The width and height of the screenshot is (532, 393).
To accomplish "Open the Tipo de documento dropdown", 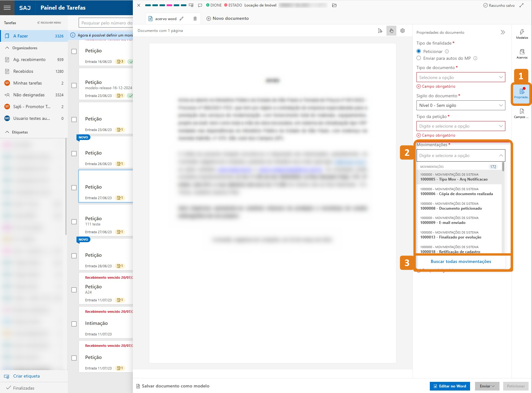I will coord(460,77).
